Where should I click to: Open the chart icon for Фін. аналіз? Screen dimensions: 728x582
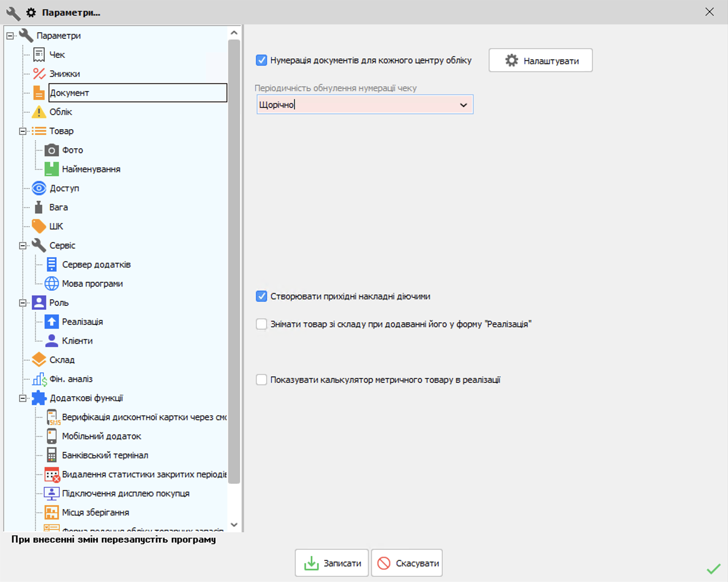coord(40,379)
